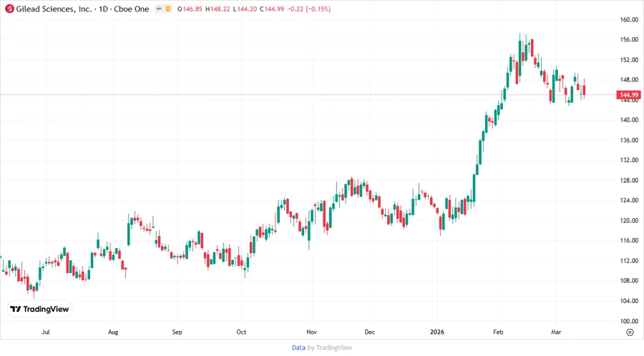Click the 112.00 price axis label
Image resolution: width=644 pixels, height=356 pixels.
point(629,261)
